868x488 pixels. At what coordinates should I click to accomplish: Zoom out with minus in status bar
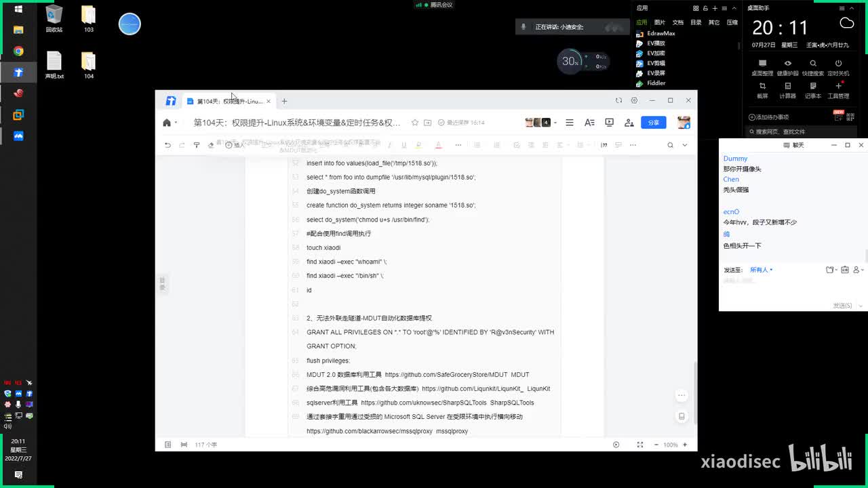coord(656,445)
